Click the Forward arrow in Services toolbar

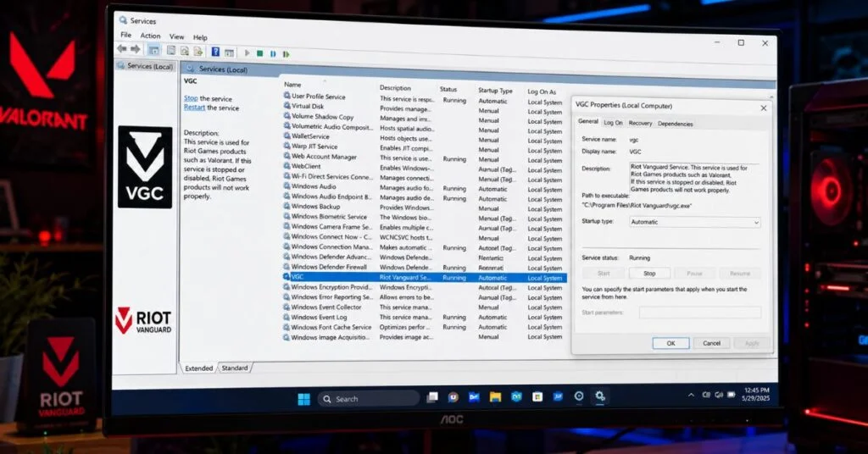click(x=135, y=50)
